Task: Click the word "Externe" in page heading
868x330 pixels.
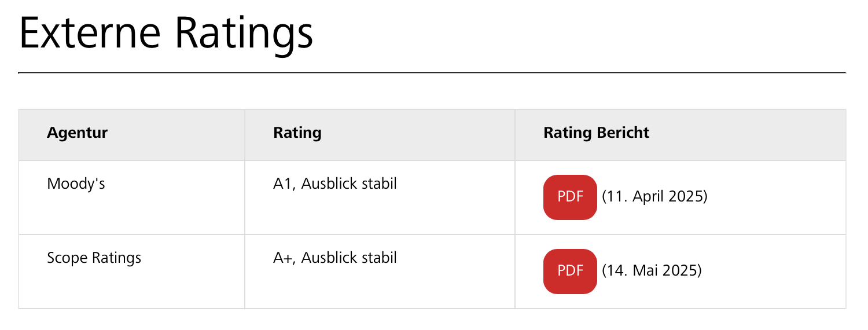Action: coord(90,33)
